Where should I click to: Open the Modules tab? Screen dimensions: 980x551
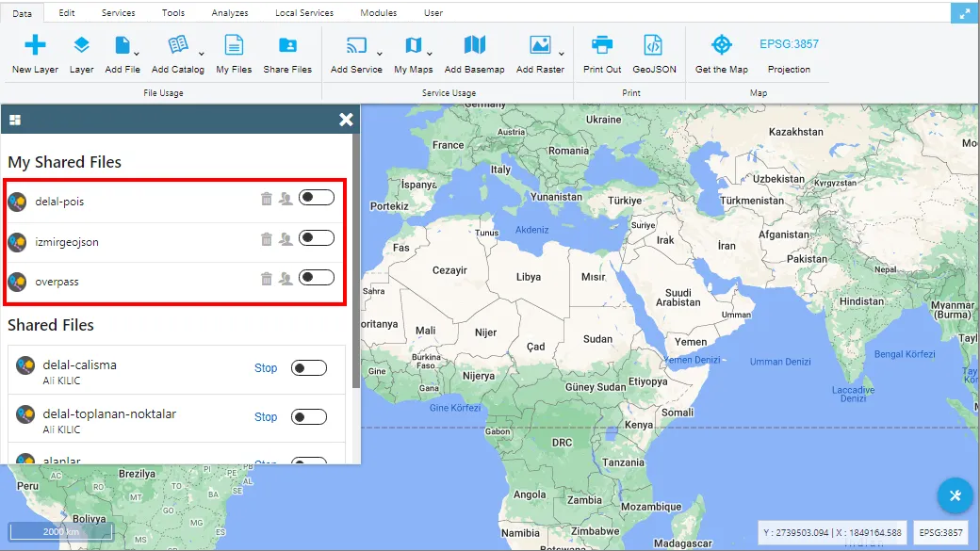(x=379, y=12)
